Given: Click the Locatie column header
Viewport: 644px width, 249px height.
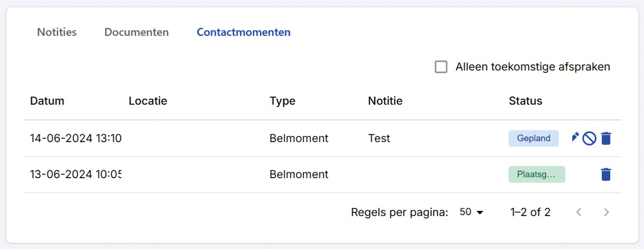Looking at the screenshot, I should coord(148,101).
